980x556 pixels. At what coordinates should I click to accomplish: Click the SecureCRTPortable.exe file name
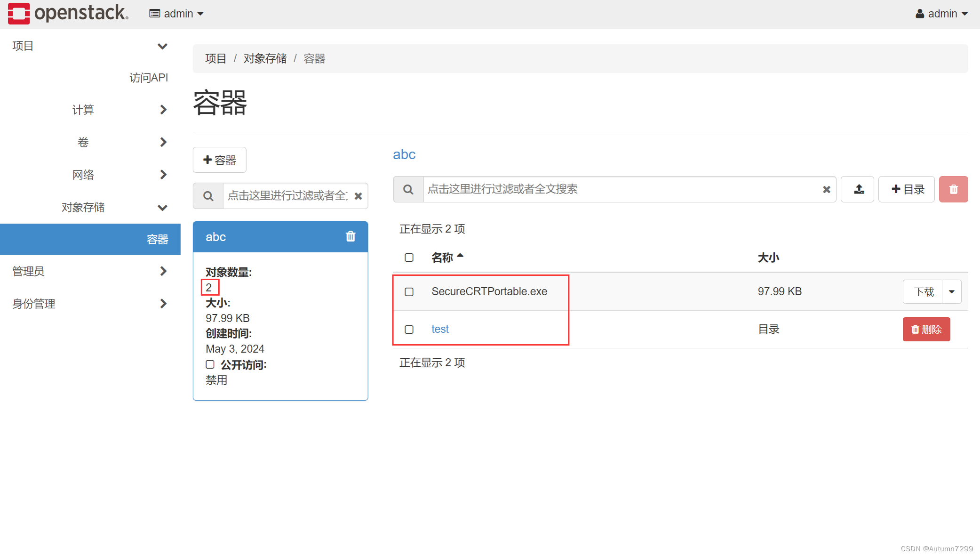pos(489,291)
